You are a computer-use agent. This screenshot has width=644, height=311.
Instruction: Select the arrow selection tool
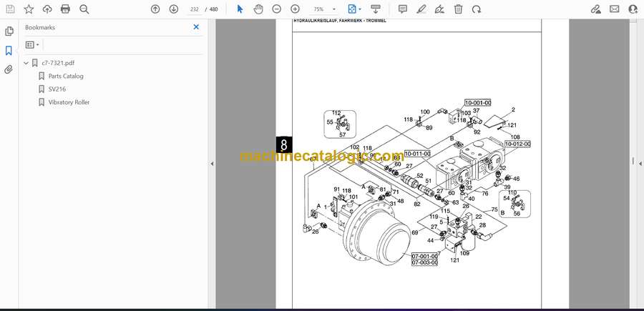(240, 9)
